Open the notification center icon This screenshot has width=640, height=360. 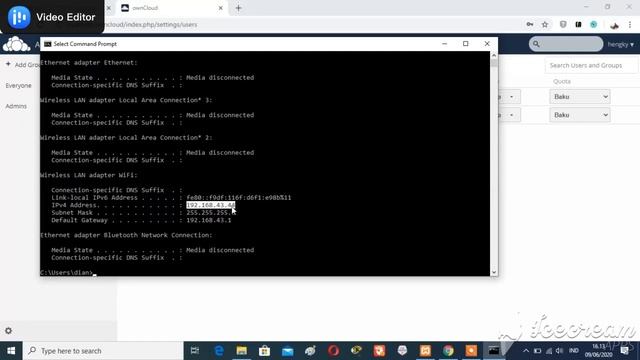click(624, 351)
